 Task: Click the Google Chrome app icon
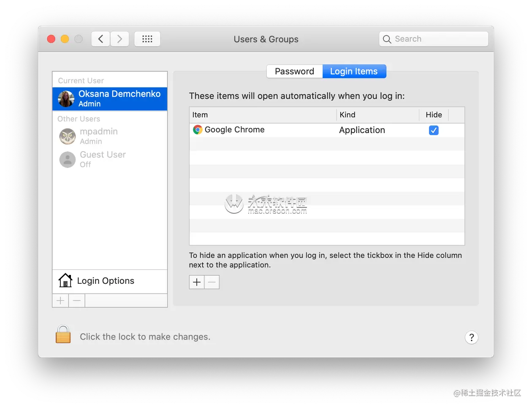pos(198,130)
